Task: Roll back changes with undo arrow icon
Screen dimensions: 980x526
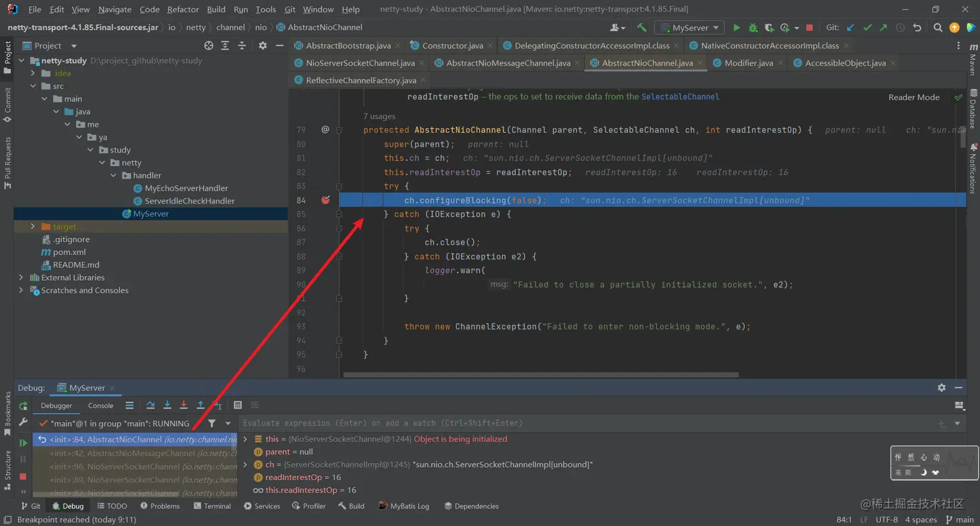Action: click(x=916, y=28)
